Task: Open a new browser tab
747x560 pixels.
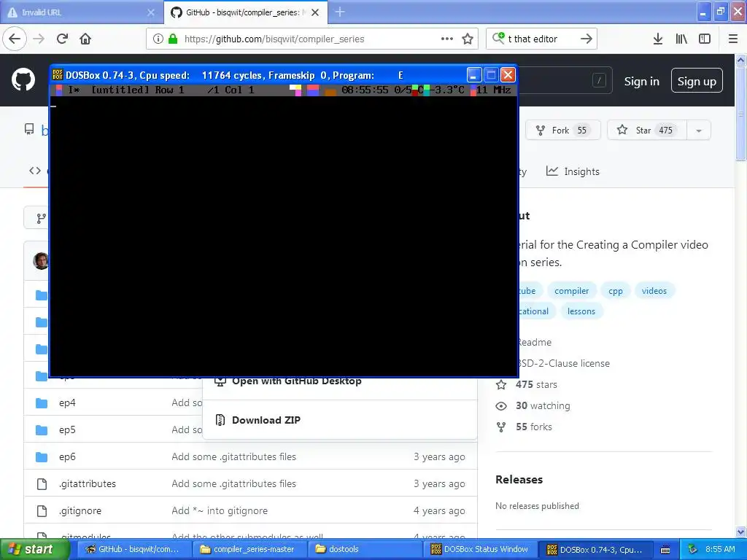Action: click(x=340, y=12)
